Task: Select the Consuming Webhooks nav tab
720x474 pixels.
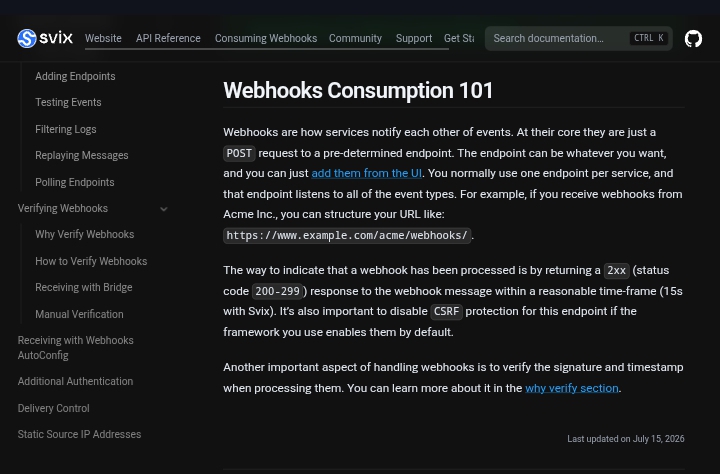Action: [266, 39]
